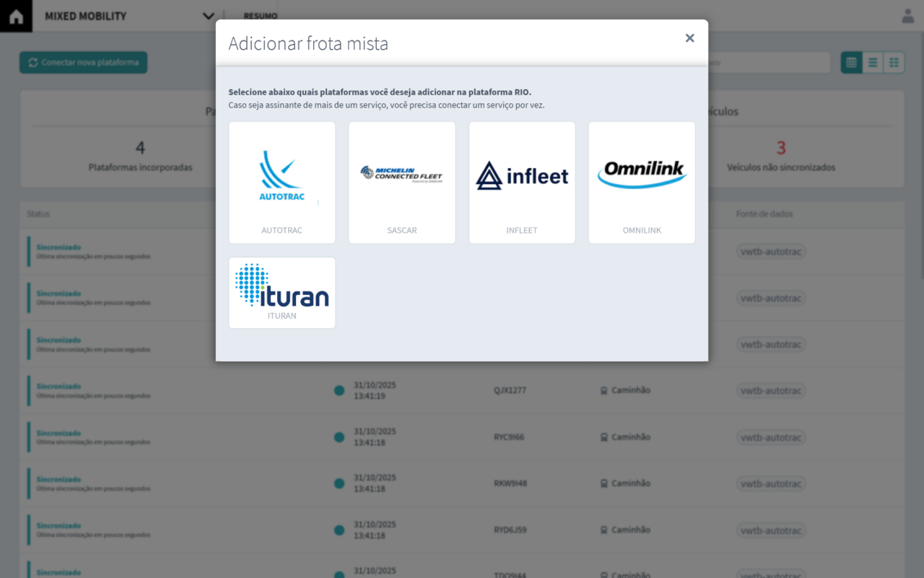This screenshot has height=578, width=924.
Task: Click the Sincronizado status in the QJX1277 row
Action: (x=58, y=386)
